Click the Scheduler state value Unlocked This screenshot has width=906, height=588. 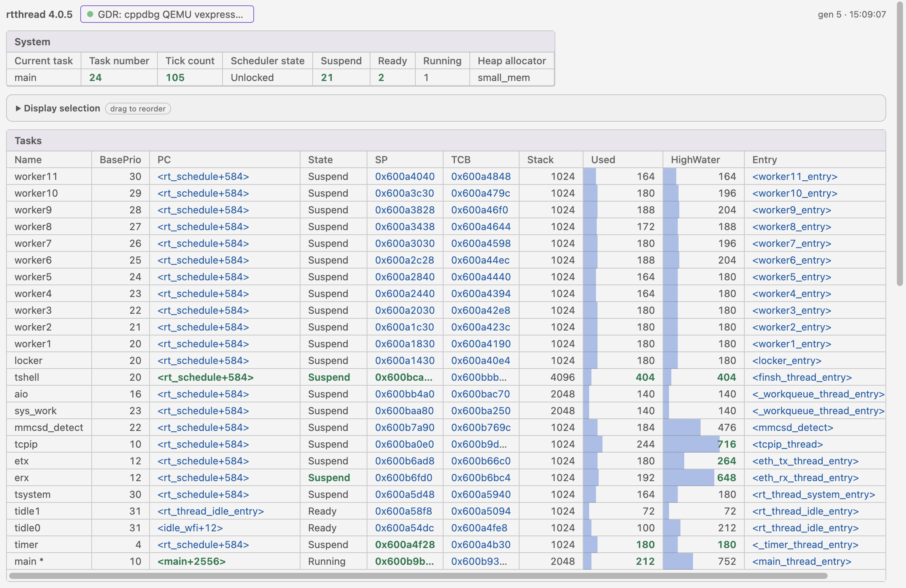click(252, 78)
